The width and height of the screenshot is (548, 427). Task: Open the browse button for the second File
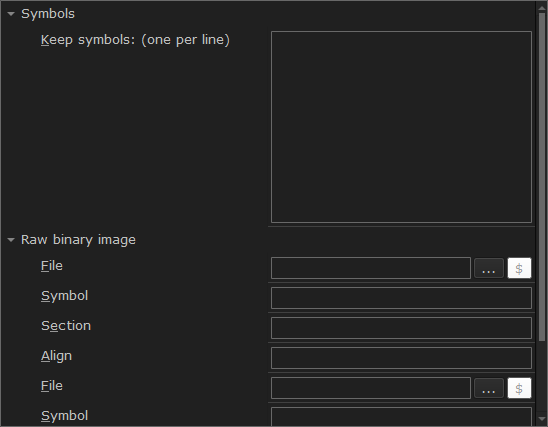[x=489, y=388]
